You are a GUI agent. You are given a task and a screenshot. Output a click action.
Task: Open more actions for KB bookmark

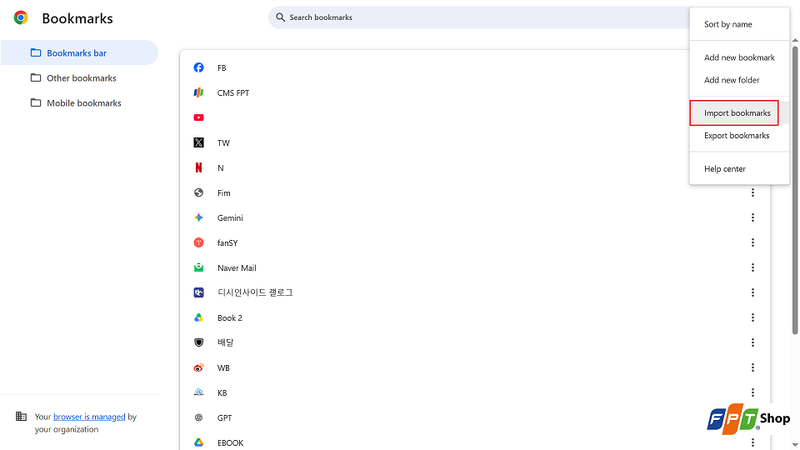[753, 393]
